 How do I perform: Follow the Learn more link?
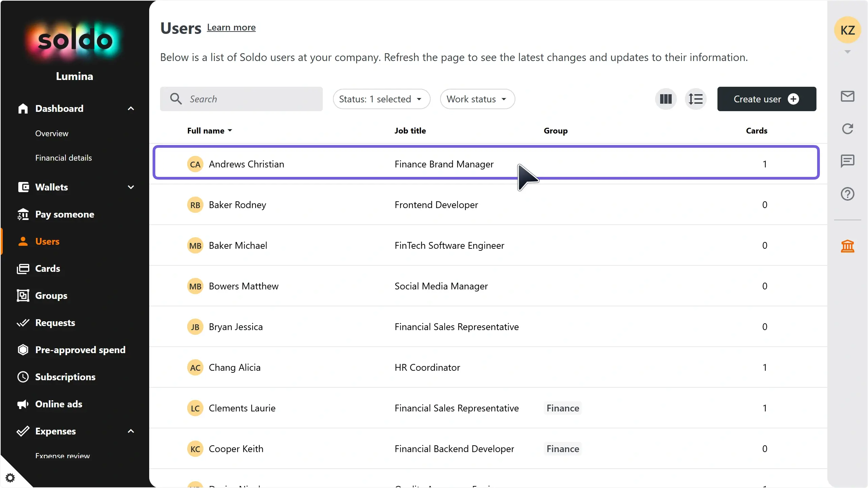[231, 27]
